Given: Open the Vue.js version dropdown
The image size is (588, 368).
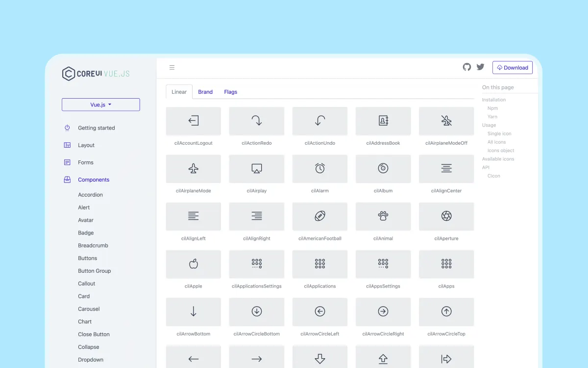Looking at the screenshot, I should (100, 105).
